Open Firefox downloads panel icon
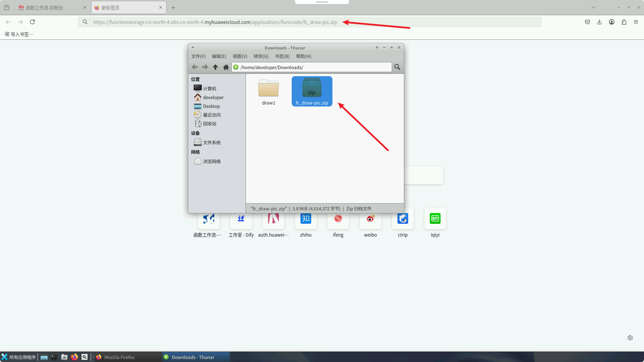 click(599, 22)
